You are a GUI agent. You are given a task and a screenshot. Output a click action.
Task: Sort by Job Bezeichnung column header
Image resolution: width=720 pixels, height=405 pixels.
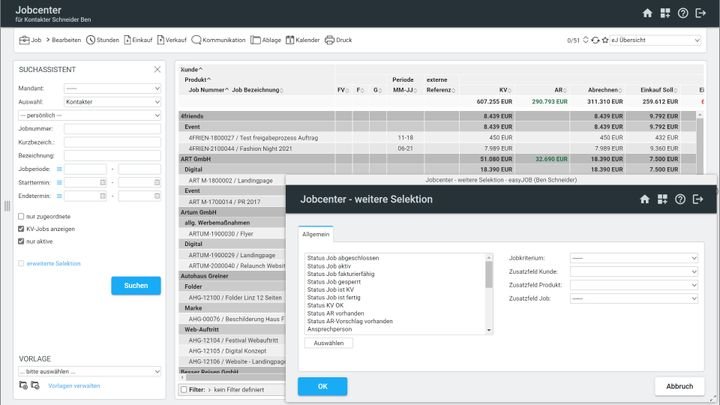pyautogui.click(x=257, y=90)
